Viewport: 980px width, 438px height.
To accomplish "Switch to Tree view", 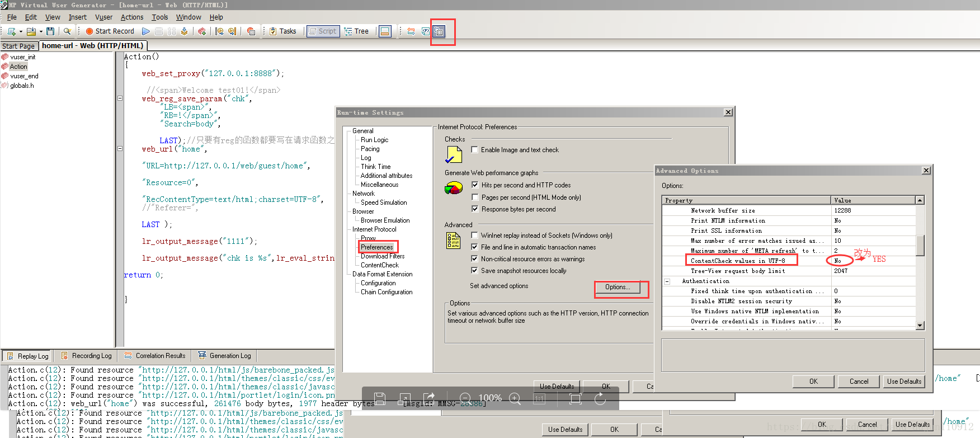I will pyautogui.click(x=356, y=31).
